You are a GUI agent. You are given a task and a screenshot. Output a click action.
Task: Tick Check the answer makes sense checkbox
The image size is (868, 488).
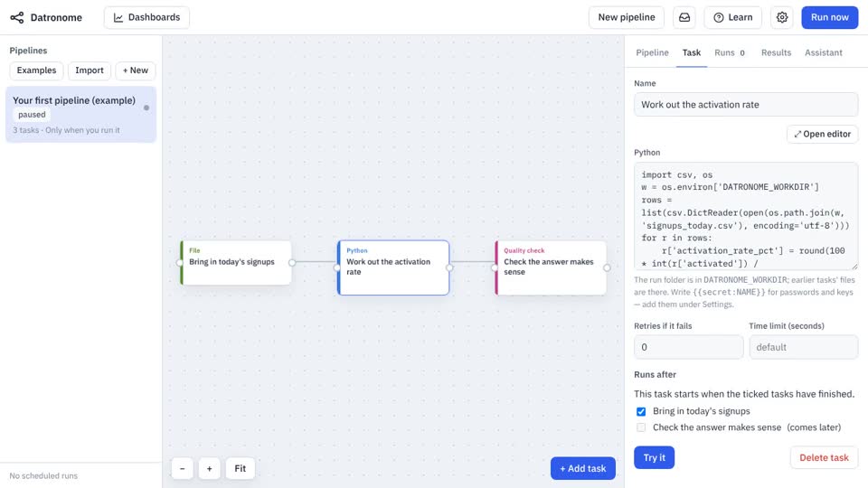[641, 427]
